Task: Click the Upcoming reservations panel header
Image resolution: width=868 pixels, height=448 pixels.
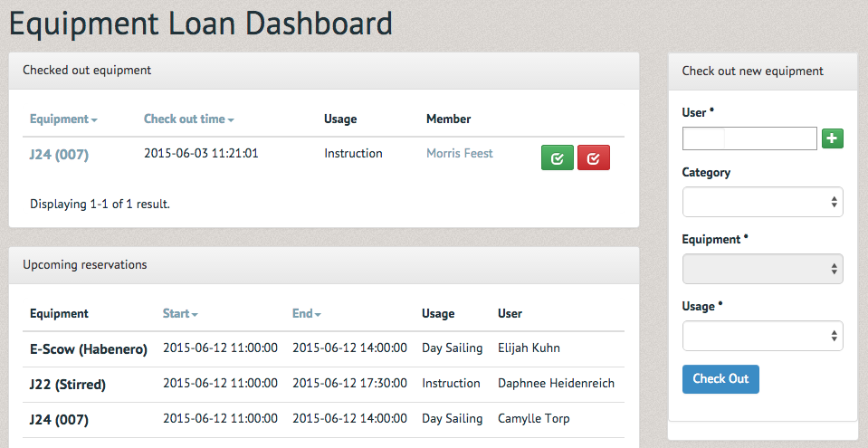Action: tap(324, 265)
